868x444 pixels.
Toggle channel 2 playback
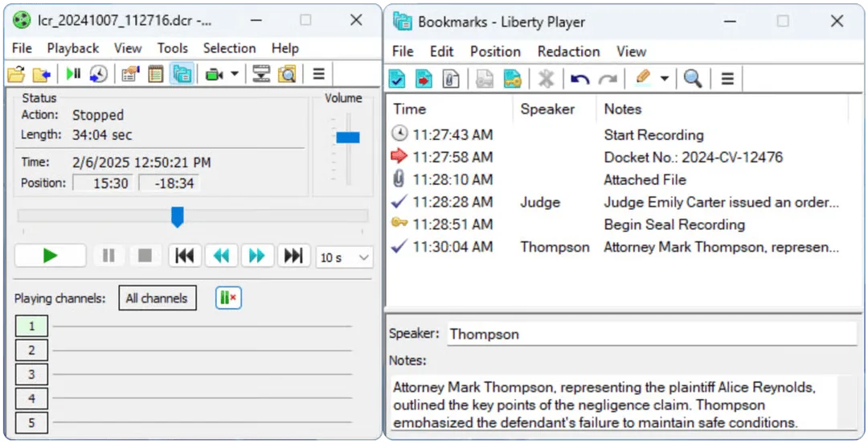[x=31, y=351]
